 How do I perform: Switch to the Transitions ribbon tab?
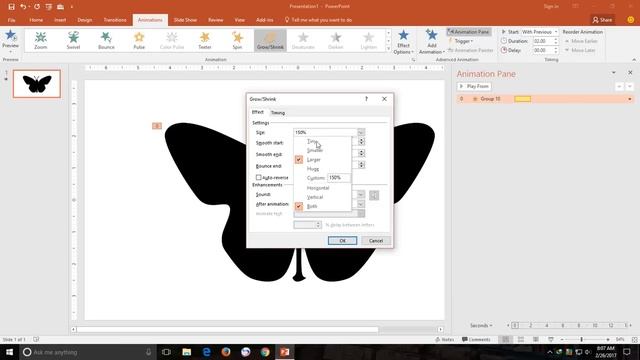pos(115,20)
